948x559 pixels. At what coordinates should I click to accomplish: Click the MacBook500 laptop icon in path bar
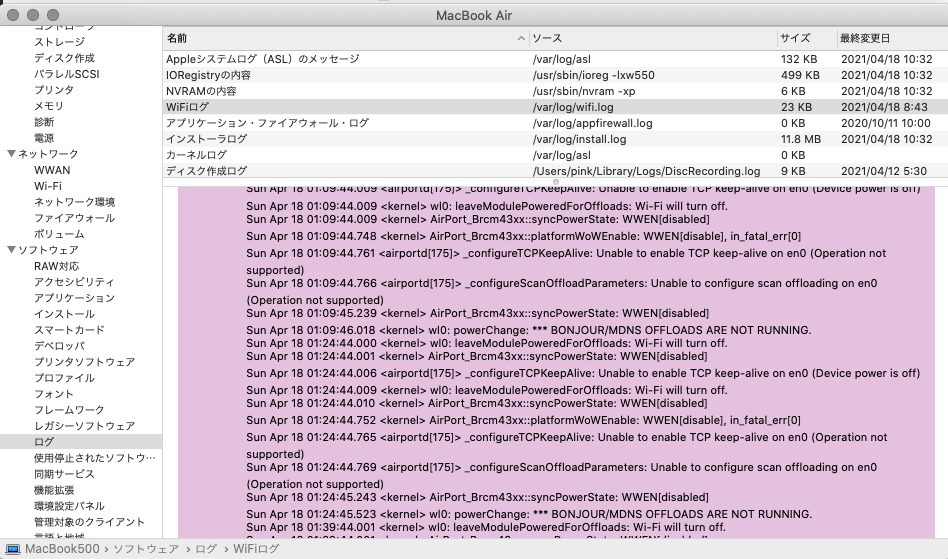point(13,549)
